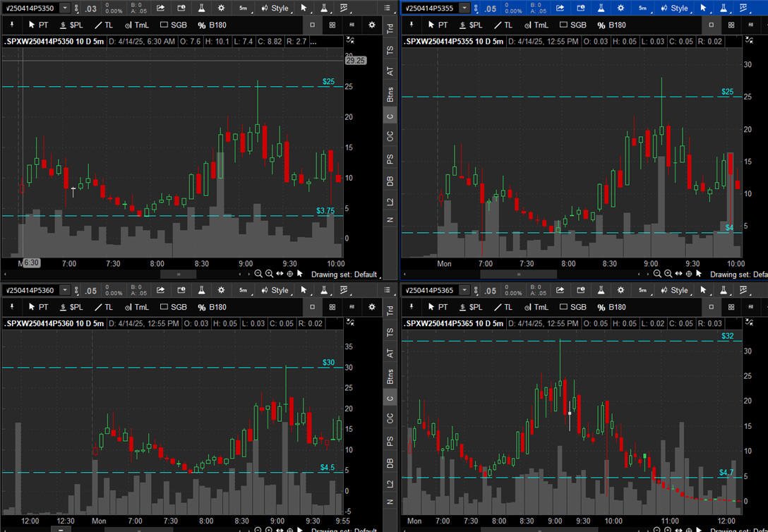This screenshot has width=768, height=532.
Task: Click crosshair icon below the P5350 chart
Action: (x=290, y=274)
